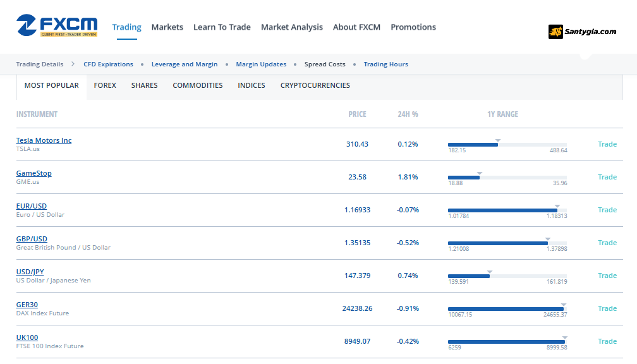Open USD/JPY instrument page
The image size is (637, 364).
pos(30,272)
